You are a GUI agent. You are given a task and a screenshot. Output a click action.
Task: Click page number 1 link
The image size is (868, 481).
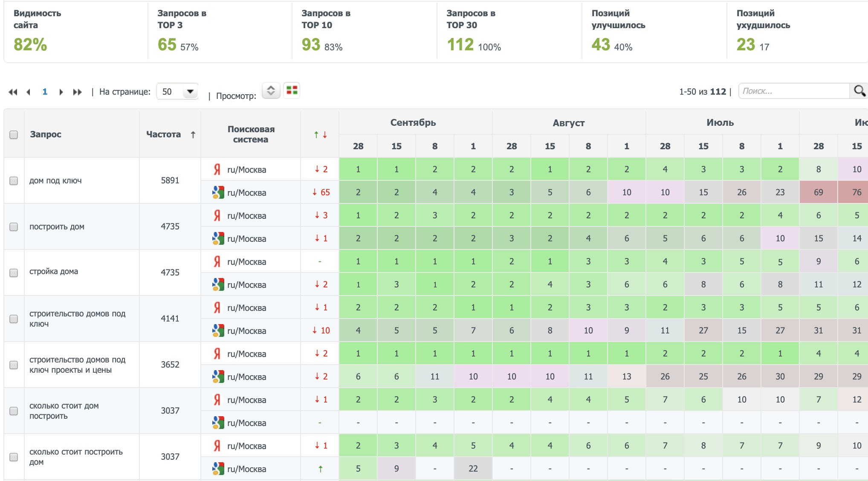pyautogui.click(x=45, y=92)
